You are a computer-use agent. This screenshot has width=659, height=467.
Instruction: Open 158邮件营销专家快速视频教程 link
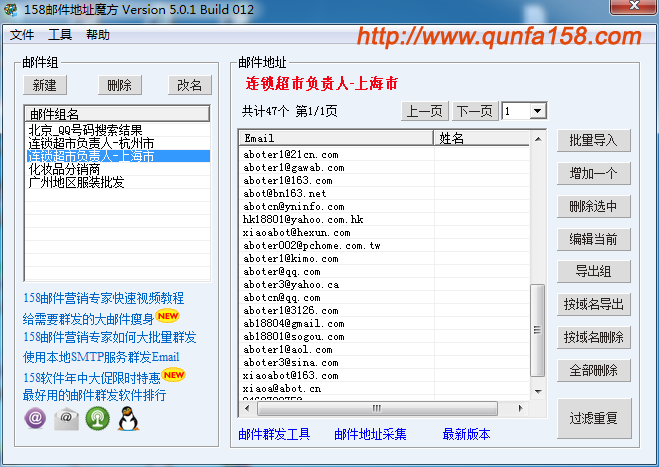(x=103, y=298)
